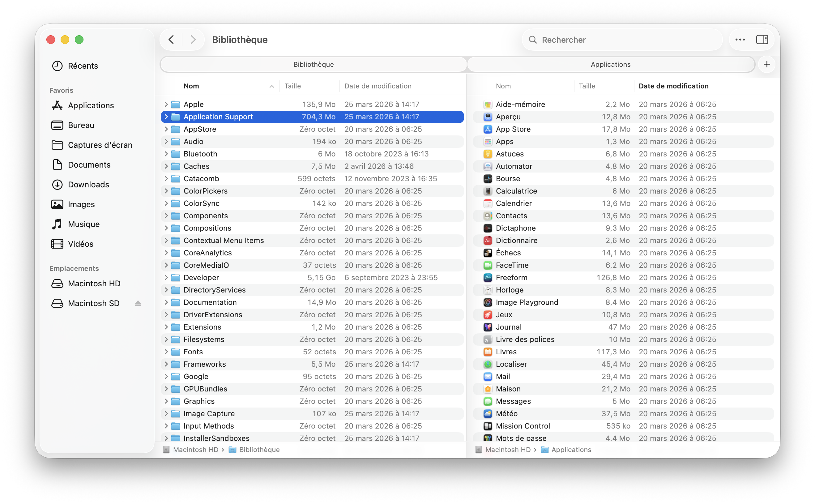Viewport: 815px width, 504px height.
Task: Sort by Taille in Applications pane
Action: pyautogui.click(x=587, y=86)
